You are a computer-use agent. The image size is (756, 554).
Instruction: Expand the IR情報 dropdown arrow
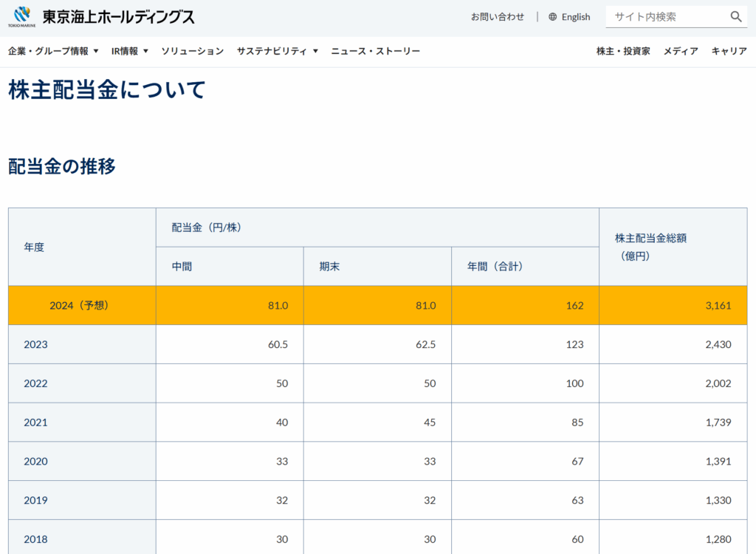coord(145,51)
